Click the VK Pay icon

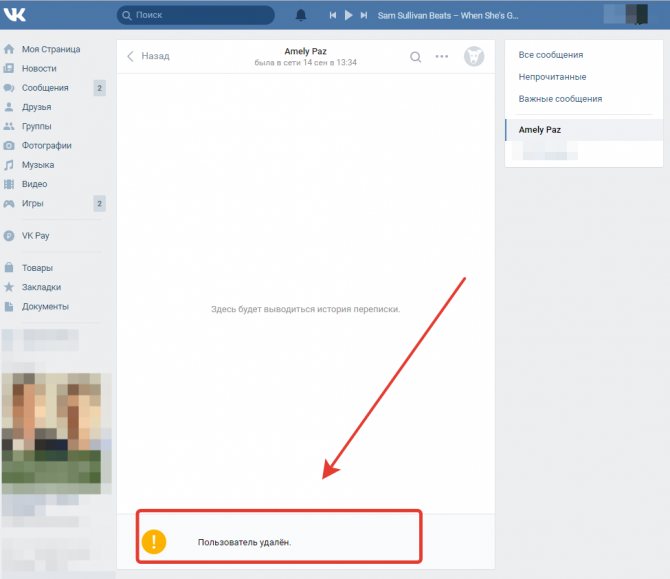[x=9, y=235]
